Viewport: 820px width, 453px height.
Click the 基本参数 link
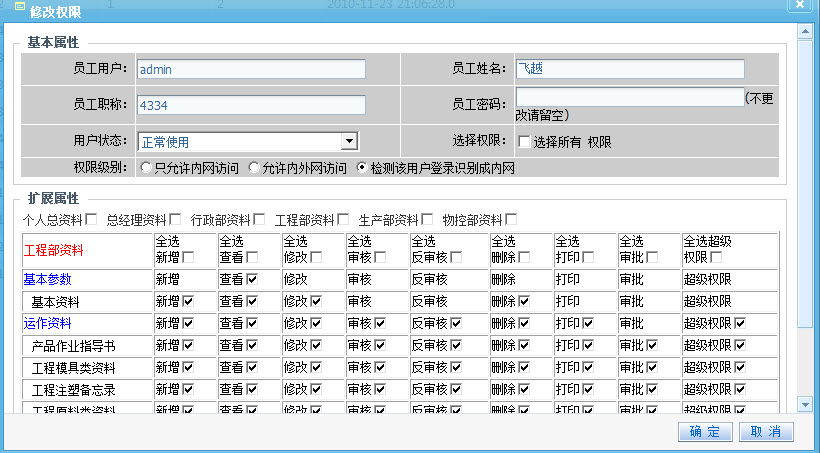click(47, 279)
